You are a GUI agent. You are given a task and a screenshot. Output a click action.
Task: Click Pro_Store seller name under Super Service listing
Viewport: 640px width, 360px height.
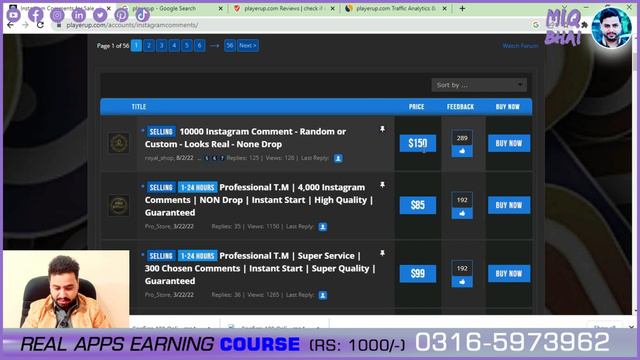point(158,294)
